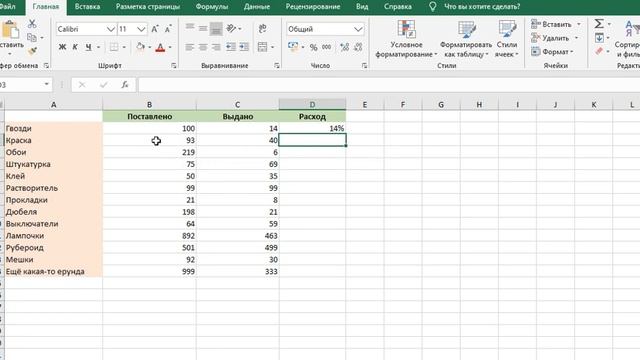Screen dimensions: 640x360
Task: Align text to top of cell
Action: [x=190, y=27]
